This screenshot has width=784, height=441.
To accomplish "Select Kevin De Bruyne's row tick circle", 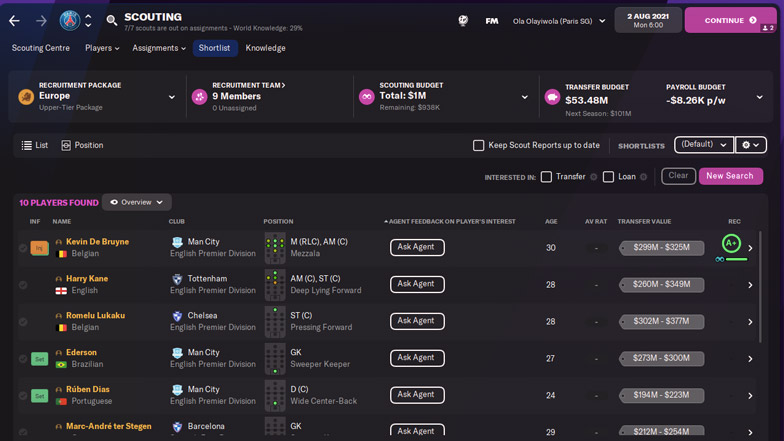I will point(23,248).
